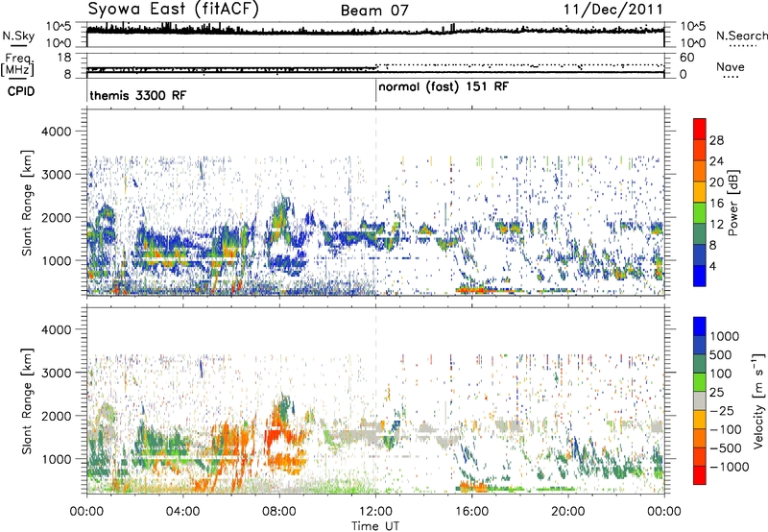This screenshot has width=768, height=532.
Task: Click the '500' tick on Velocity colorbar
Action: 721,354
